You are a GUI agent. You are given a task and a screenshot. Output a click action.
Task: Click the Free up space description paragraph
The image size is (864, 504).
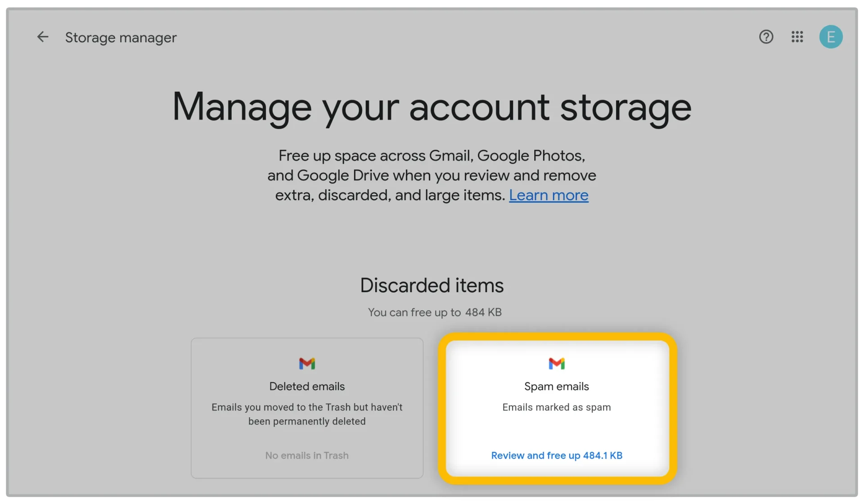coord(432,175)
